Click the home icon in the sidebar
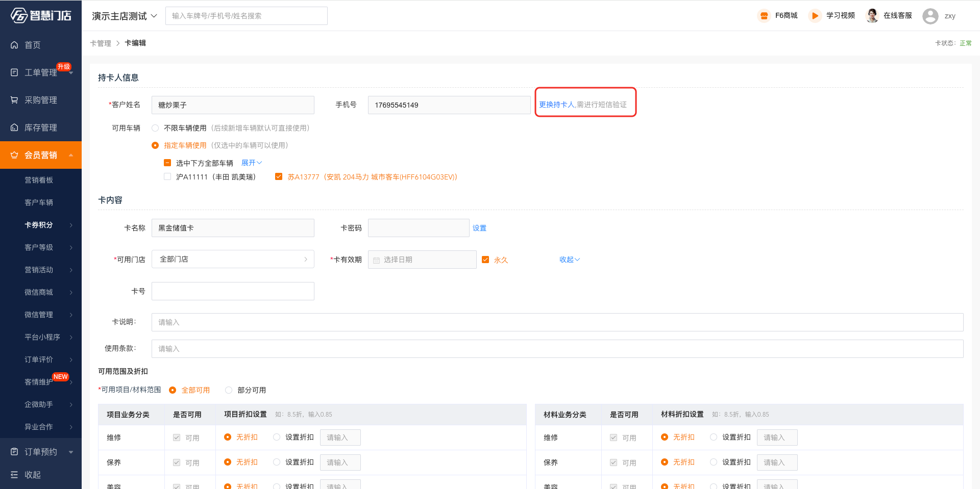The image size is (980, 489). [14, 45]
